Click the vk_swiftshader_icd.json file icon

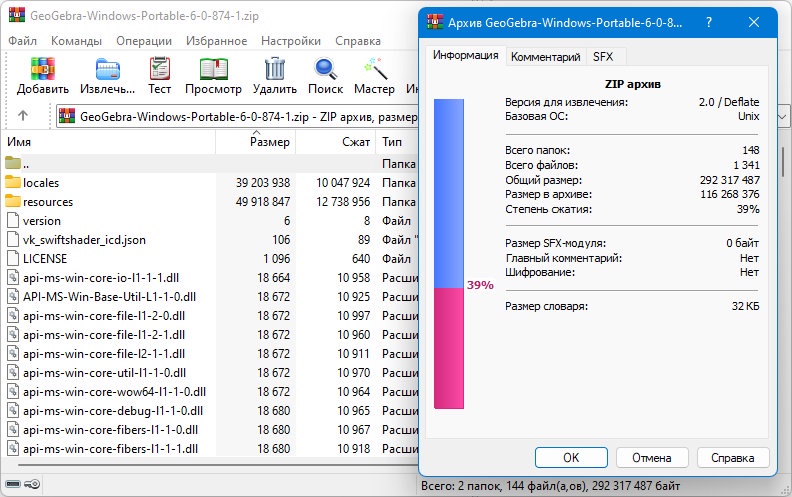(x=13, y=239)
